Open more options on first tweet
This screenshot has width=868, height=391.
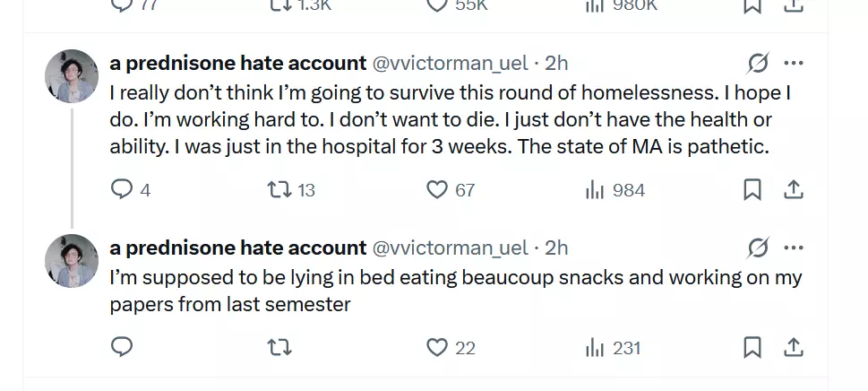click(794, 63)
